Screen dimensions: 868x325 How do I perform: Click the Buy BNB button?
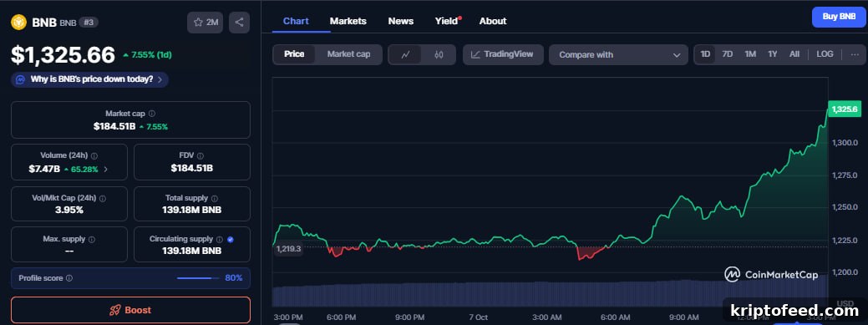[x=839, y=17]
